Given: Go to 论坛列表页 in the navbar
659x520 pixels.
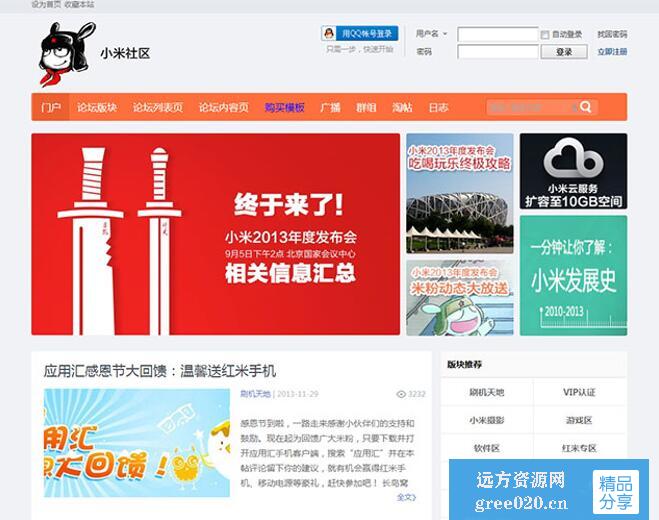Looking at the screenshot, I should tap(158, 107).
